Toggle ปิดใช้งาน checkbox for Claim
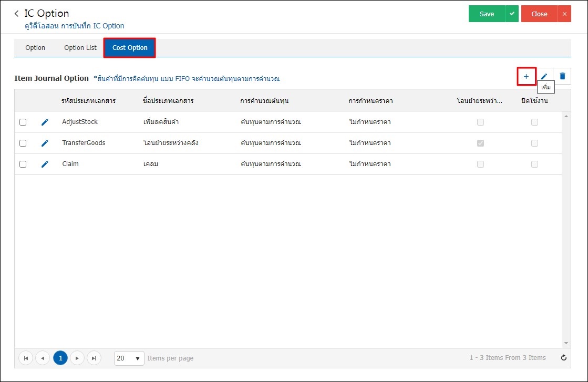 click(x=535, y=164)
